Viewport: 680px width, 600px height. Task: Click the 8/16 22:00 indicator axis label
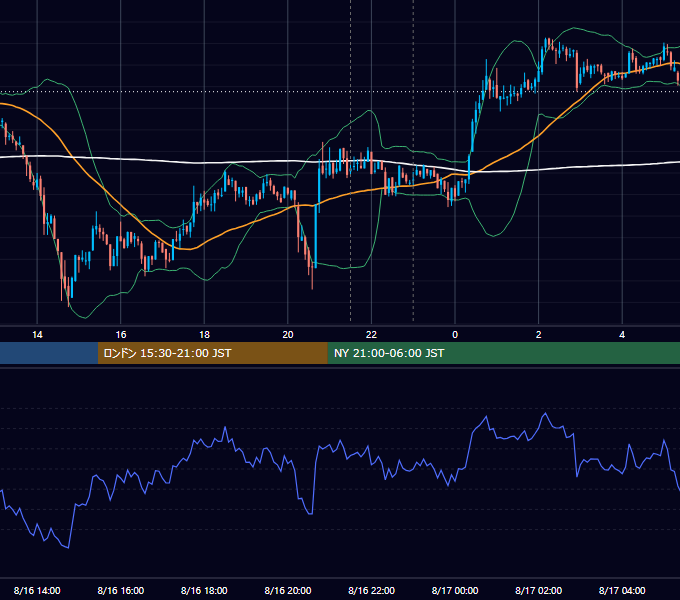click(x=371, y=590)
